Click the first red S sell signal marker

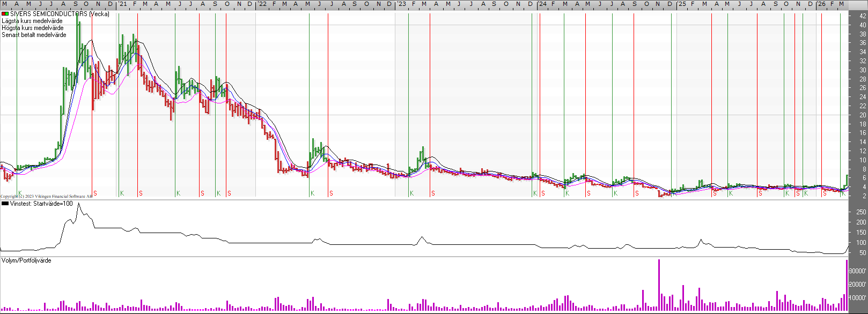click(x=95, y=193)
